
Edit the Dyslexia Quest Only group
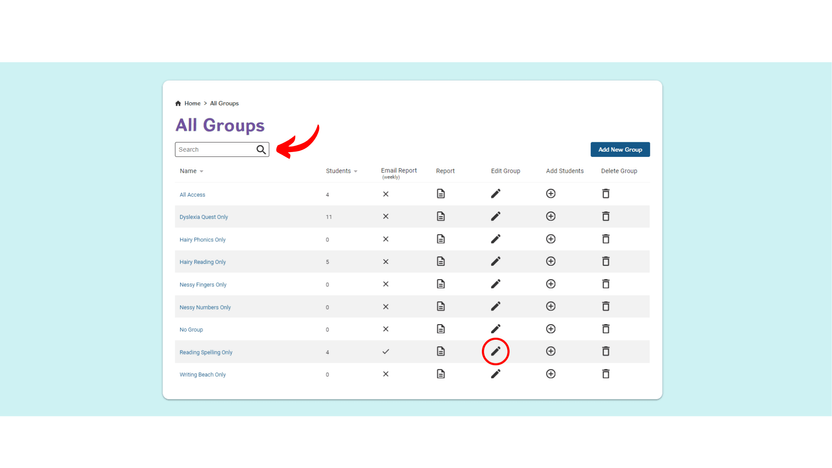pyautogui.click(x=496, y=216)
